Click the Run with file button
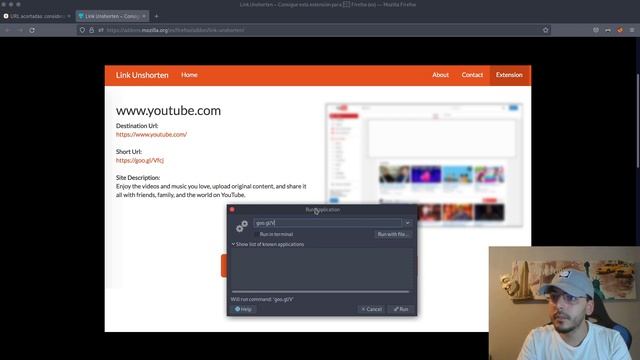 point(393,234)
